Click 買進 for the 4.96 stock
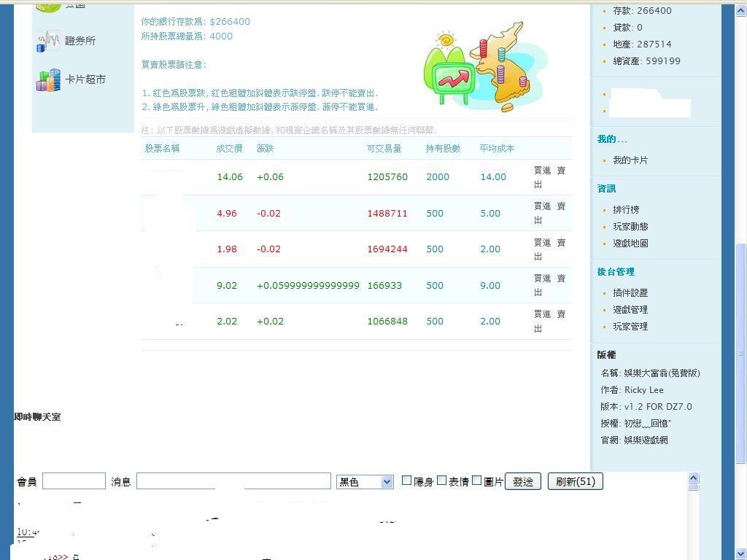 tap(542, 206)
